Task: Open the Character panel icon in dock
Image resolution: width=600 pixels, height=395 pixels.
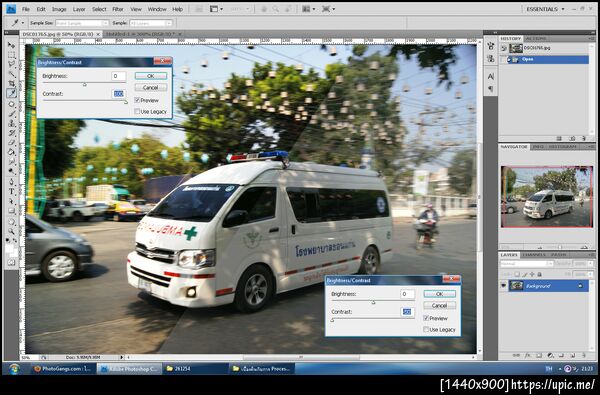Action: 491,77
